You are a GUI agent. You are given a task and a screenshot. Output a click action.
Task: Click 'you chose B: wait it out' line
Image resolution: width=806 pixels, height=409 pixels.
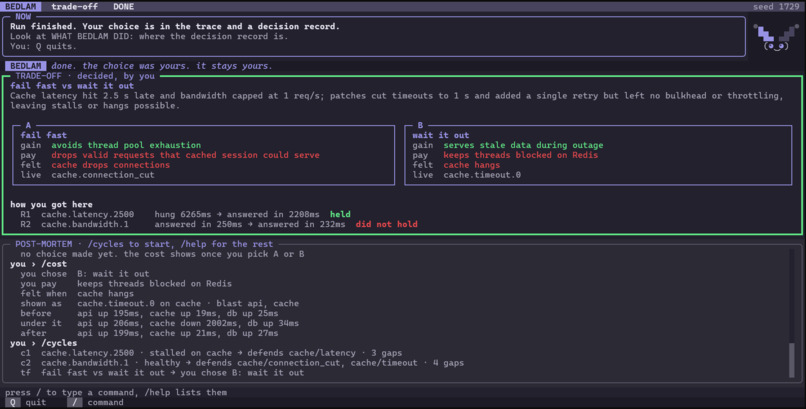[85, 274]
